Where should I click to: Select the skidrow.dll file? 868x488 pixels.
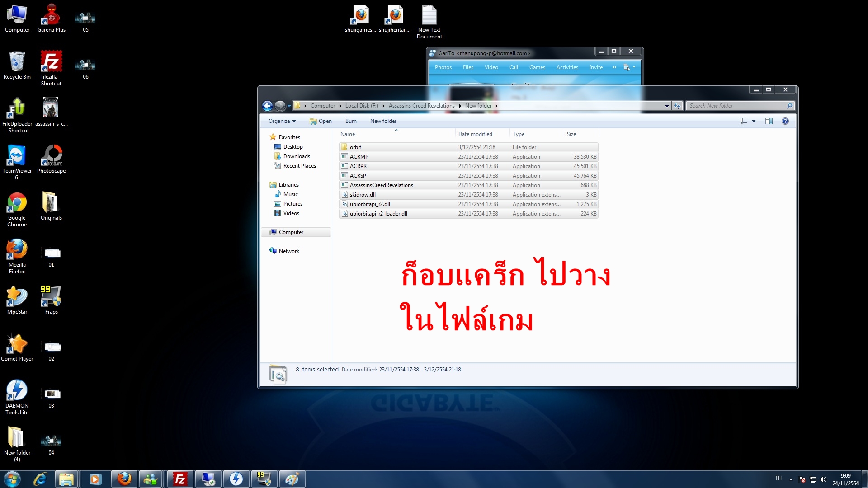coord(362,195)
